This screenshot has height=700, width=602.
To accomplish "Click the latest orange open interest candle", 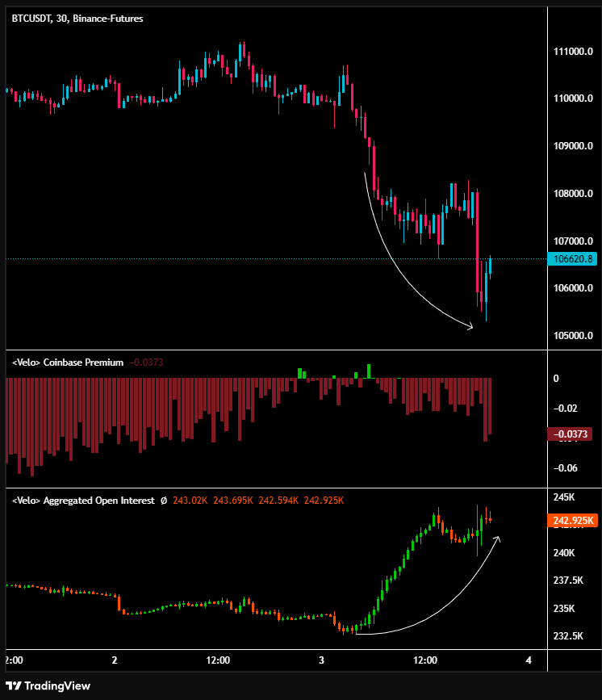I will tap(491, 519).
